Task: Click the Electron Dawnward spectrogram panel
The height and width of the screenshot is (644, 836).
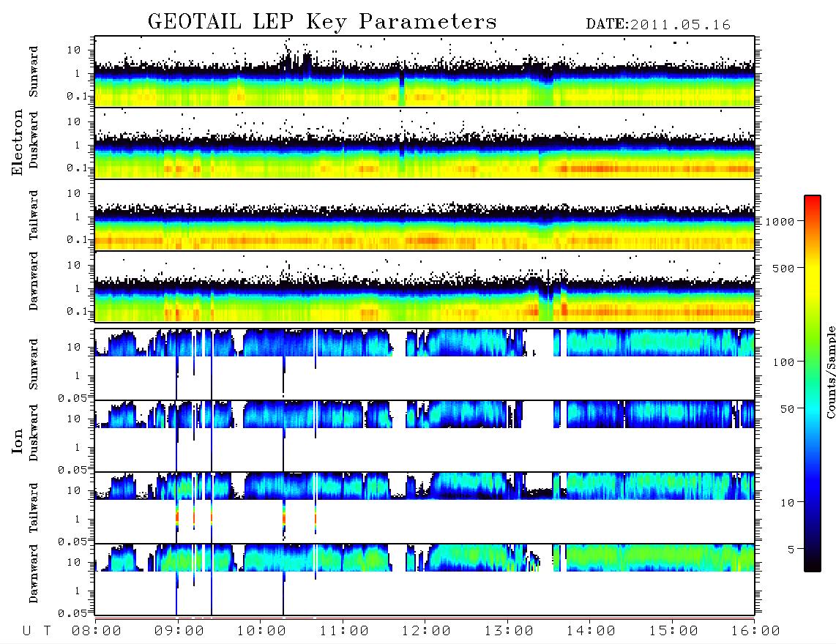Action: (425, 286)
